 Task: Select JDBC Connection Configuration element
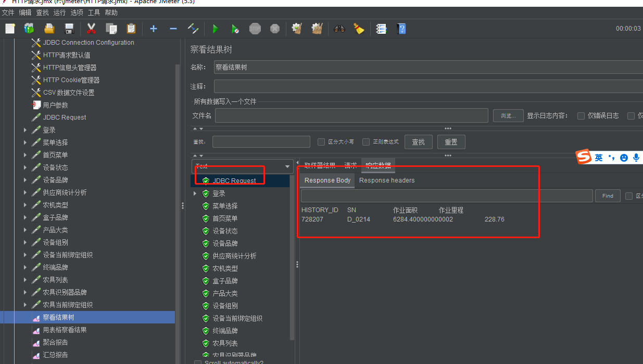(89, 43)
